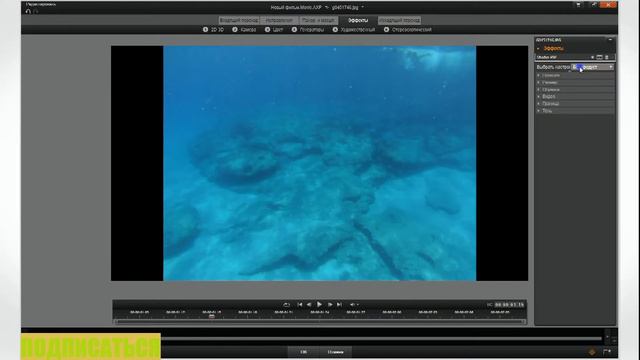This screenshot has width=640, height=360.
Task: Switch to the Панор. и масшт. tab
Action: point(318,20)
